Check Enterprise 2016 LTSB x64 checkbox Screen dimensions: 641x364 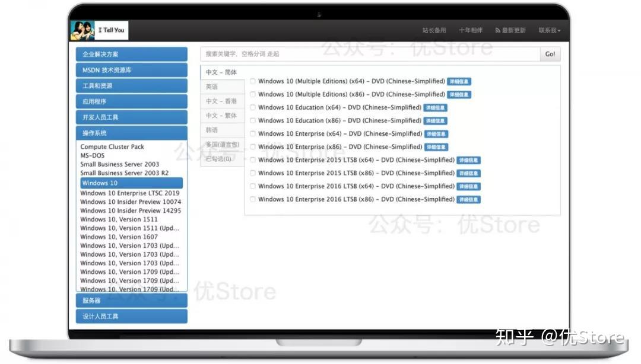tap(253, 186)
